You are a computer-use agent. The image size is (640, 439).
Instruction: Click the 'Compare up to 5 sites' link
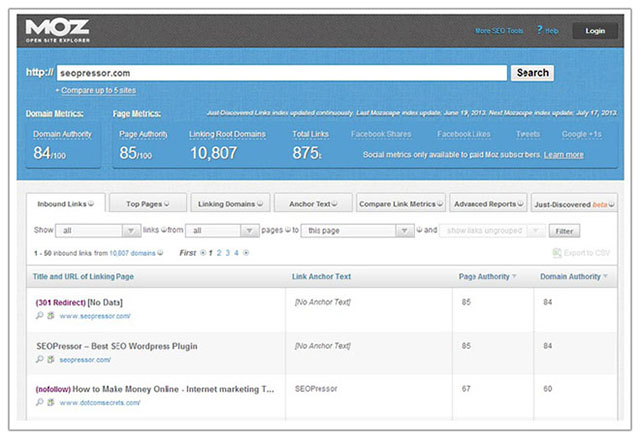[98, 90]
